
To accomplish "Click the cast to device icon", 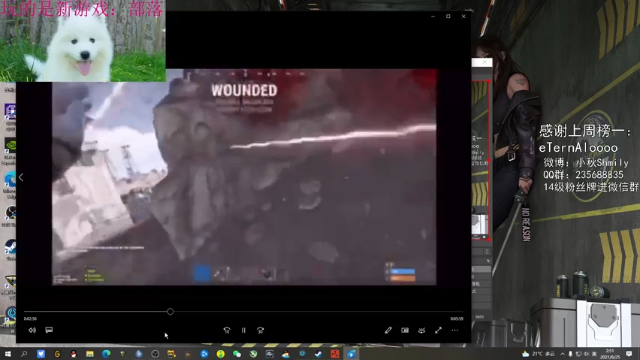I will click(422, 330).
